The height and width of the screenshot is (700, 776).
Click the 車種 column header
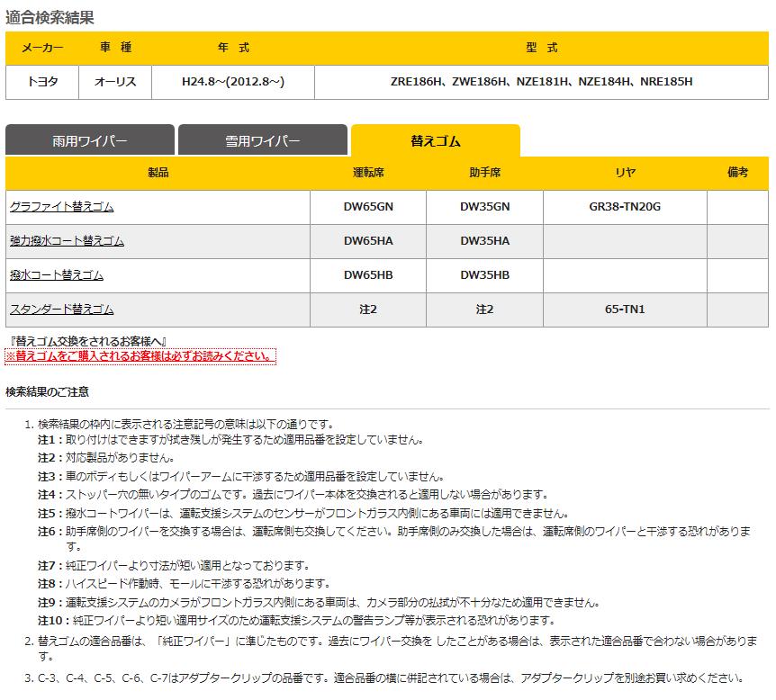[115, 48]
